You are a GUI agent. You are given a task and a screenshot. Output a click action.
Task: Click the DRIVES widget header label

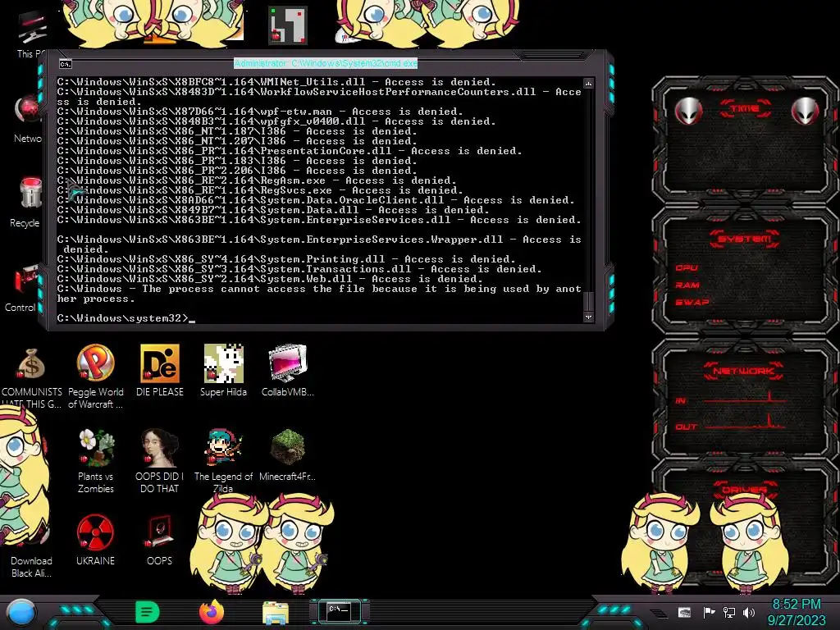point(743,490)
